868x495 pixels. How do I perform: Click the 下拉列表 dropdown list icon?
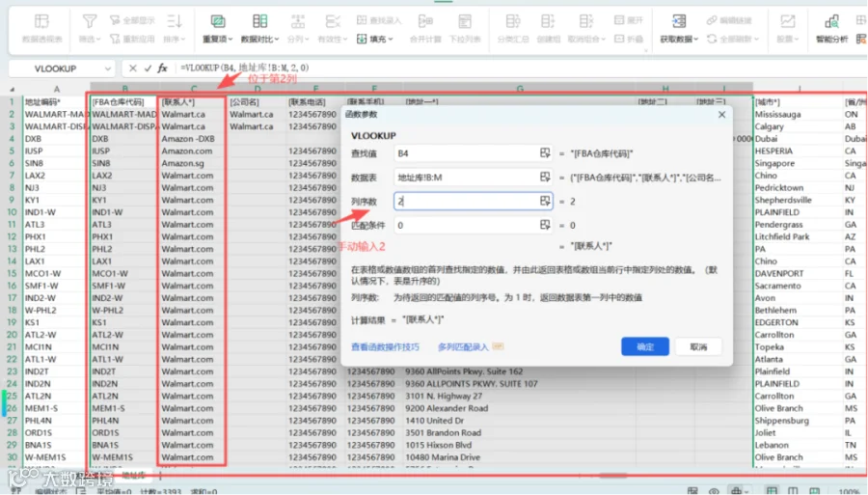[x=465, y=22]
